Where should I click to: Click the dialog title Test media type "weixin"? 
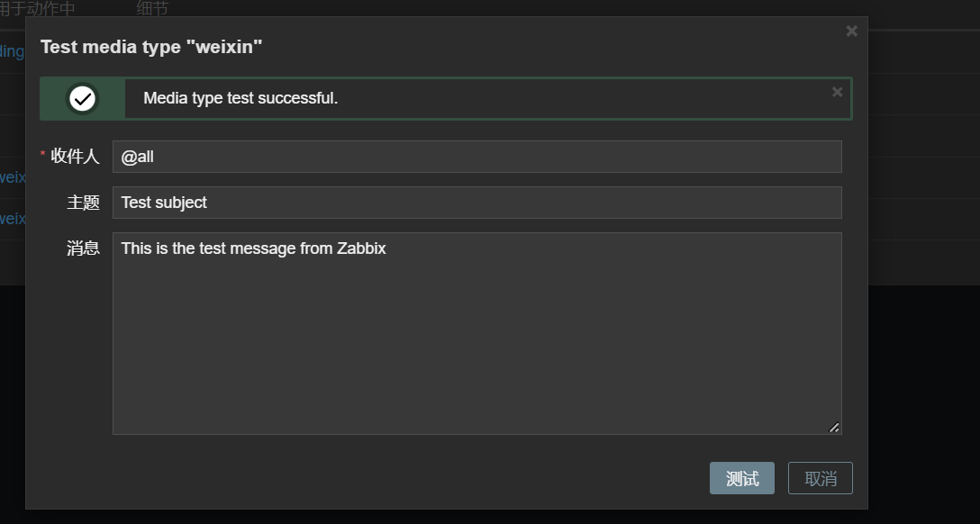151,47
